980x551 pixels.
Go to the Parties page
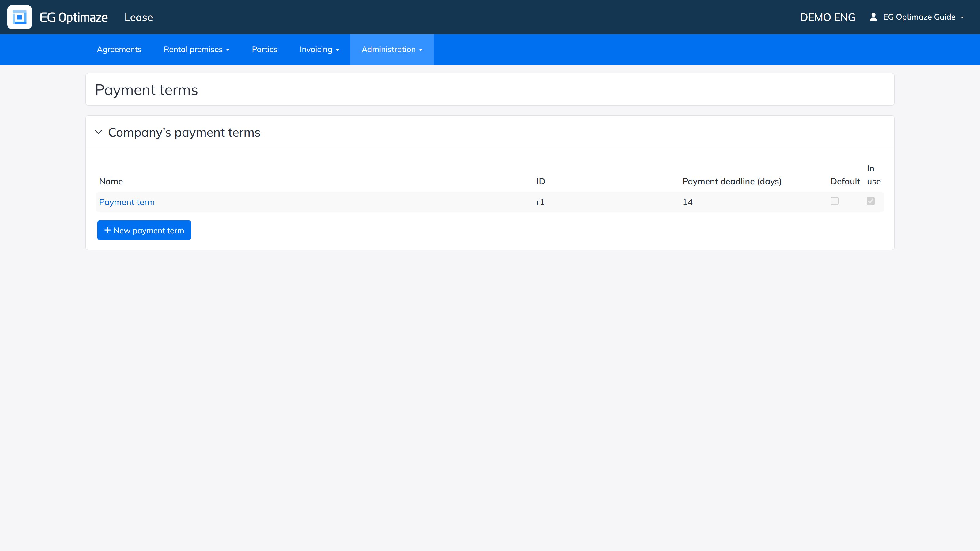point(264,49)
